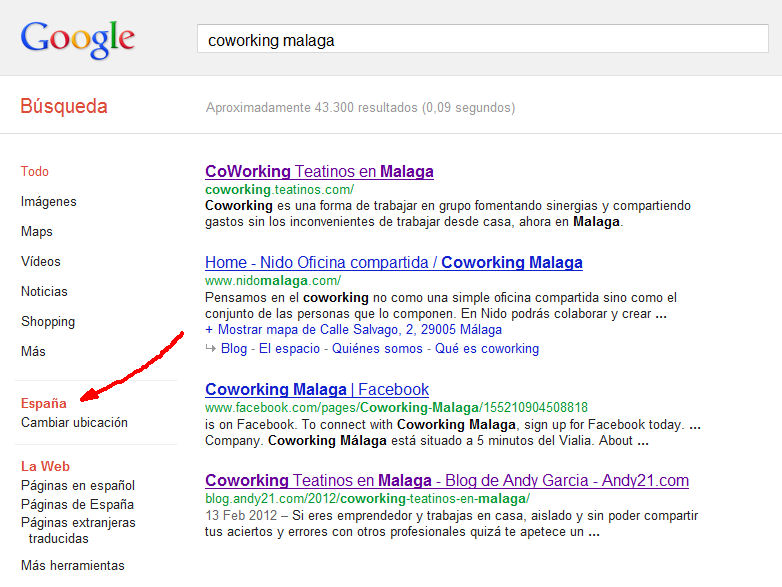782x587 pixels.
Task: Filter by Páginas extranjeras traducidas
Action: (x=78, y=531)
